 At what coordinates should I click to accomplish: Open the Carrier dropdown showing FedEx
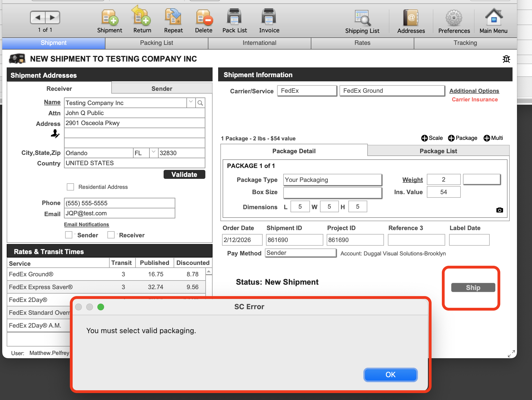click(307, 91)
